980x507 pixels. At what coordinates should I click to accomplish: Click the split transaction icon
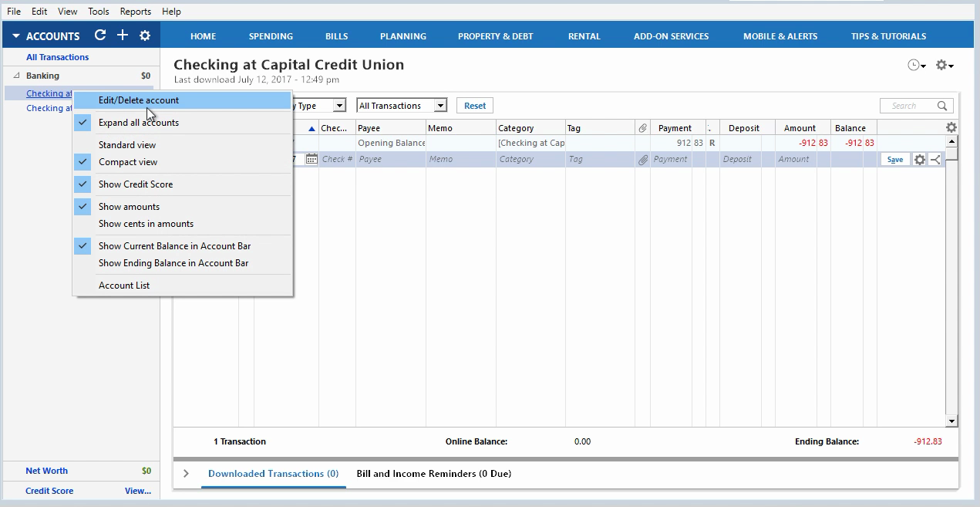[935, 160]
